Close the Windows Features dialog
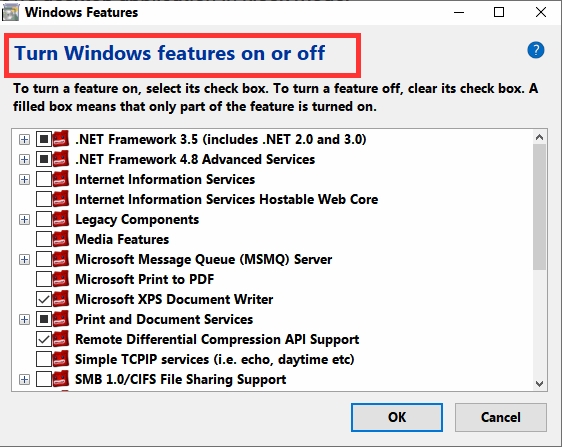The width and height of the screenshot is (563, 448). pyautogui.click(x=541, y=13)
